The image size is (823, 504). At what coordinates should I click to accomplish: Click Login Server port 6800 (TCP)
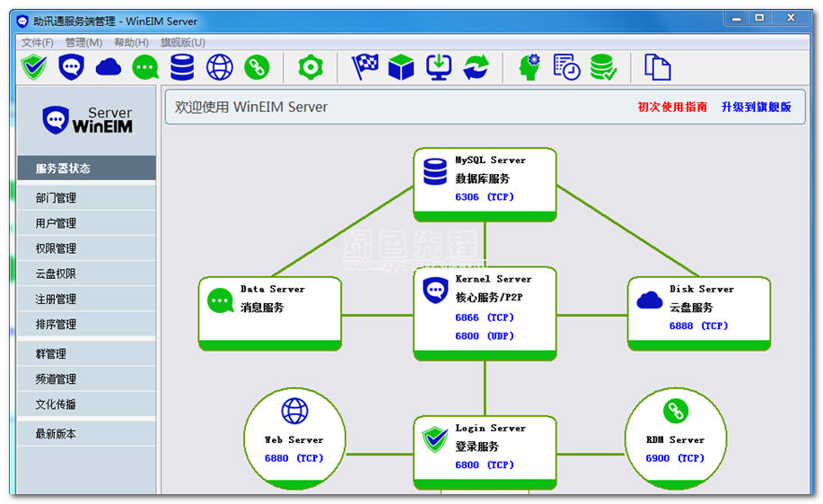coord(485,465)
